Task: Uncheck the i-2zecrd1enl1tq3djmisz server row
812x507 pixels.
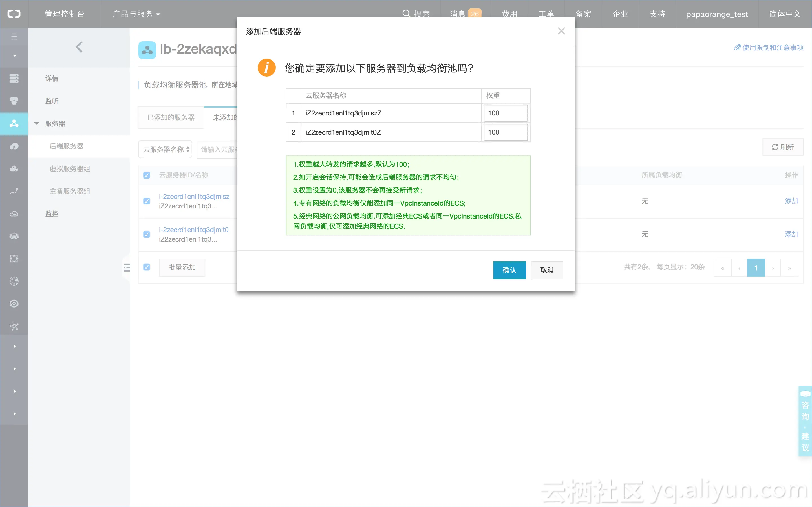Action: [147, 201]
